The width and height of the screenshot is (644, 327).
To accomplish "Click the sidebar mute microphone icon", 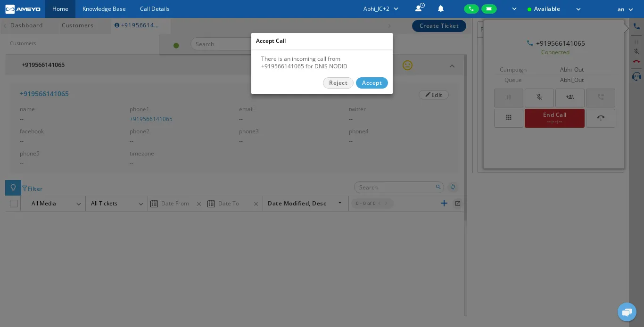I will [636, 51].
